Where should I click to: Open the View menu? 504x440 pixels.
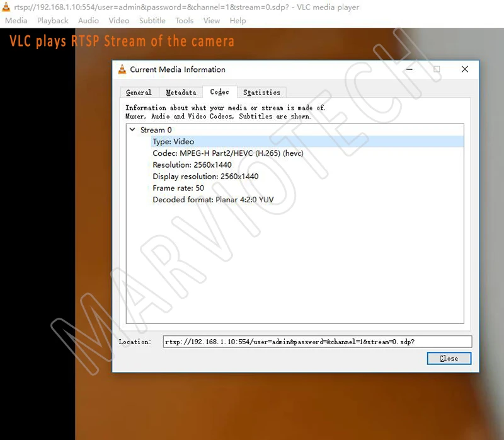point(212,21)
